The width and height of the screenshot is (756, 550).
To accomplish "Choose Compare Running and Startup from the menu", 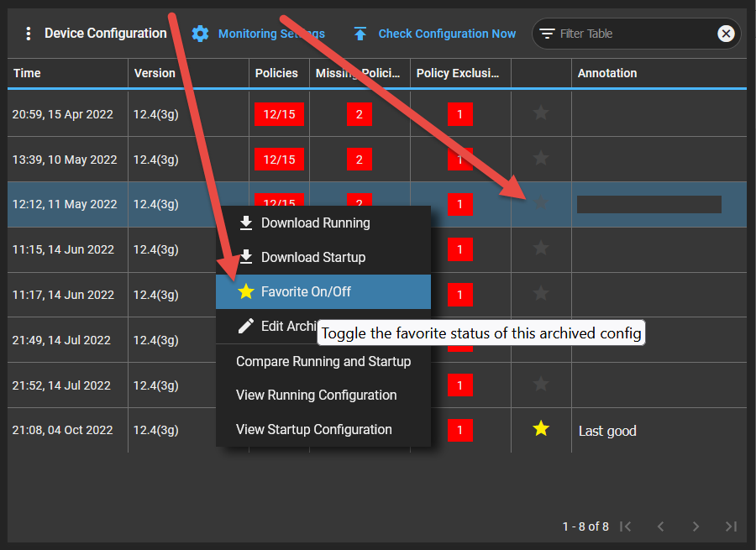I will [x=323, y=361].
